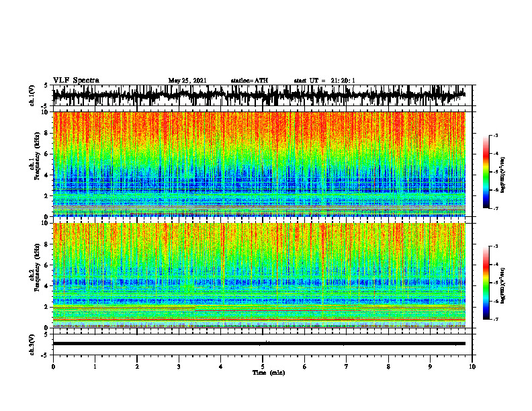Screen dimensions: 532x411
Task: Click inside the ch.2 spectrogram plot
Action: 259,275
